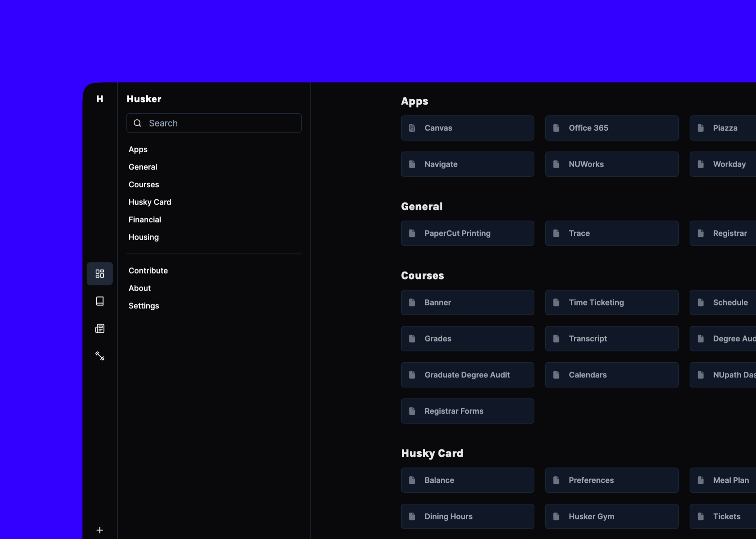Screen dimensions: 756x539
Task: Open the Office 365 app tile
Action: (x=611, y=128)
